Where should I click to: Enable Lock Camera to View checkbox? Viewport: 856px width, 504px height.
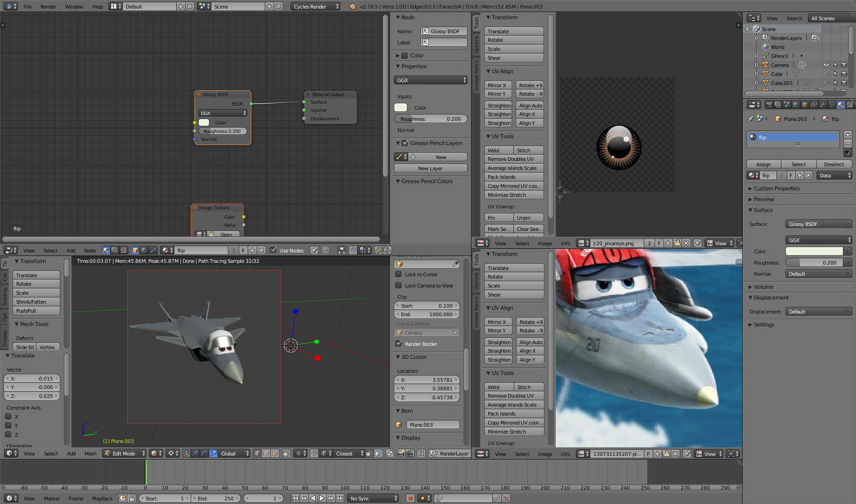click(x=398, y=286)
